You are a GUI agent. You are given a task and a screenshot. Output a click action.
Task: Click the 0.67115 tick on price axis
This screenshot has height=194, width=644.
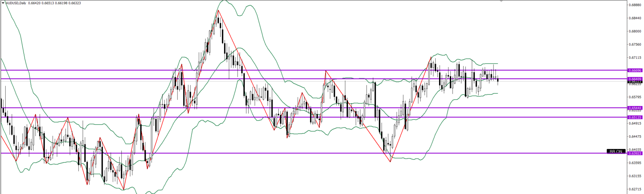point(635,58)
